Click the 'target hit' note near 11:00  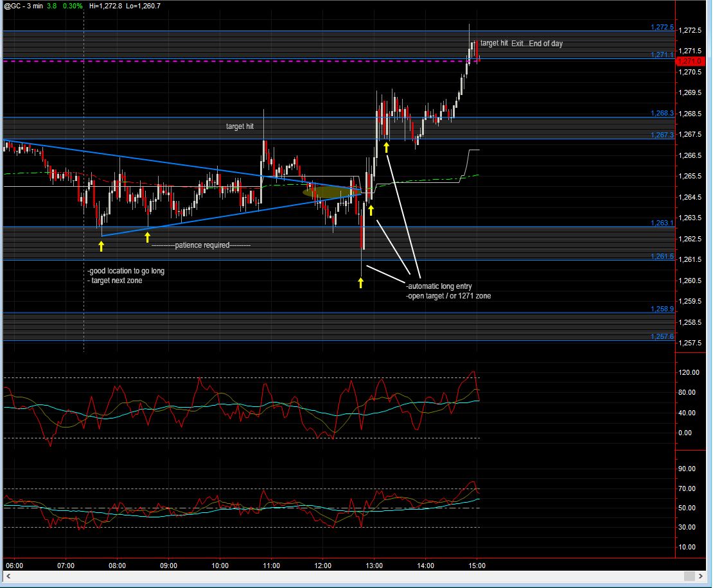pyautogui.click(x=240, y=126)
